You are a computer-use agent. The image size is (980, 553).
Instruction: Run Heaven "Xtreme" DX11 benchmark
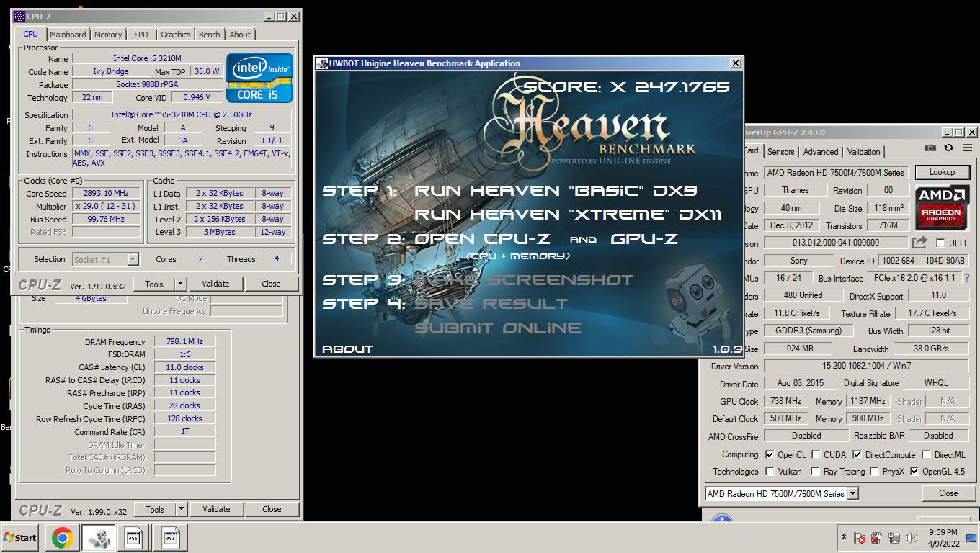tap(569, 215)
